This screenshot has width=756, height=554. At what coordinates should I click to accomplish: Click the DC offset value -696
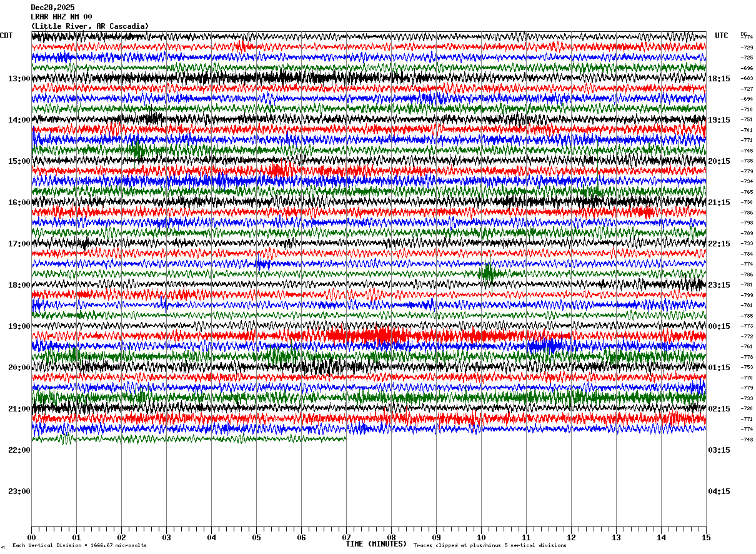click(747, 68)
